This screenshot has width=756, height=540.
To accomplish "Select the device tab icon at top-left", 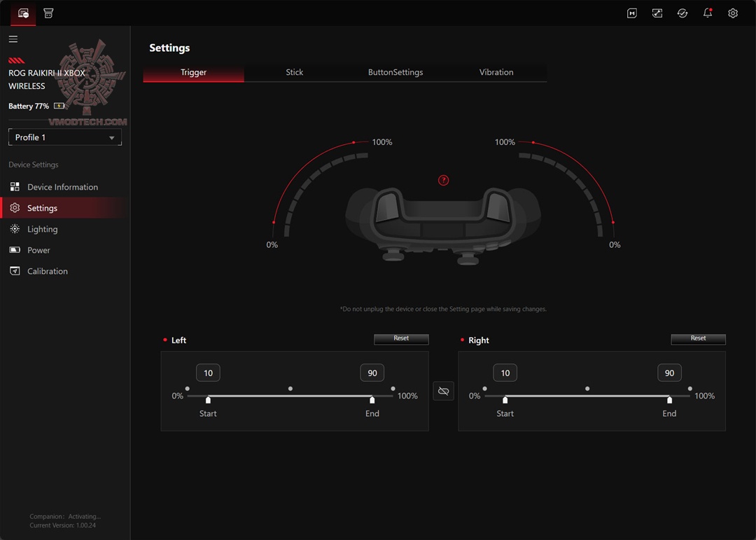I will pyautogui.click(x=23, y=13).
